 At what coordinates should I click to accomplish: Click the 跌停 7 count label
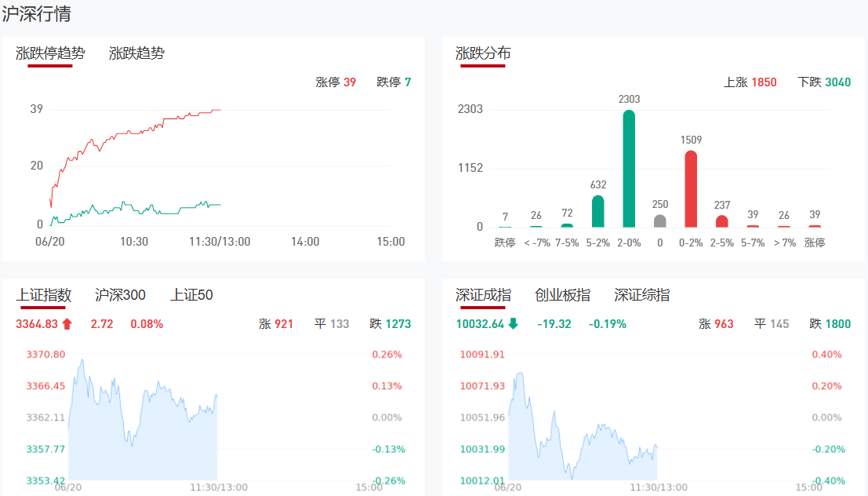click(x=394, y=82)
